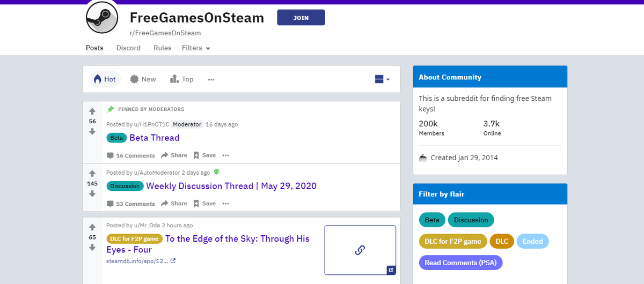Image resolution: width=644 pixels, height=284 pixels.
Task: Downvote To the Edge of the Sky post
Action: (x=92, y=247)
